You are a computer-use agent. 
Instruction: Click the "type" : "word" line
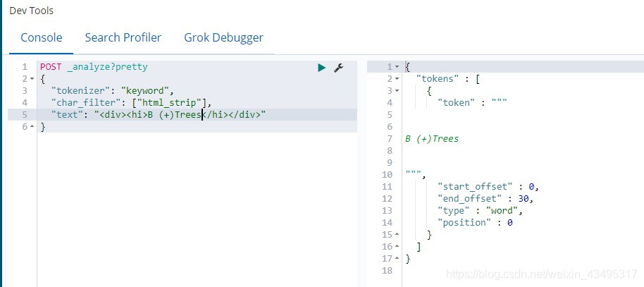[x=480, y=211]
